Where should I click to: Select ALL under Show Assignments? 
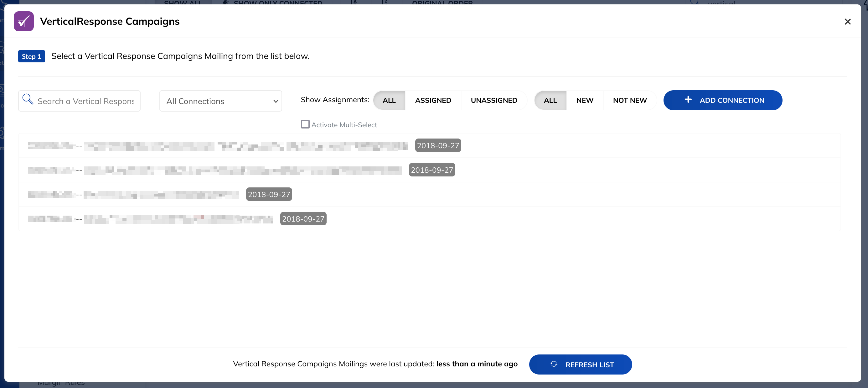pos(389,100)
